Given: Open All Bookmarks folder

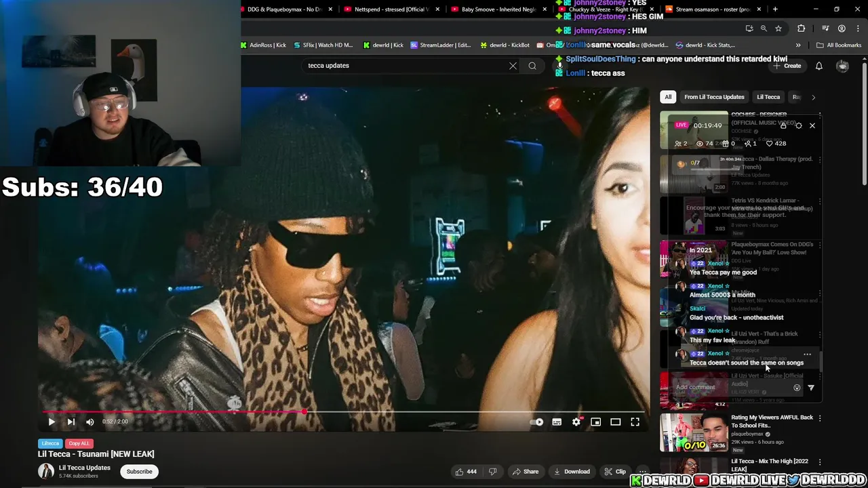Looking at the screenshot, I should point(839,45).
